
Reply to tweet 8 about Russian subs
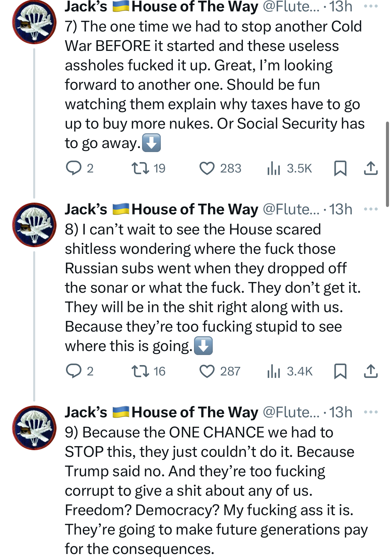coord(74,371)
